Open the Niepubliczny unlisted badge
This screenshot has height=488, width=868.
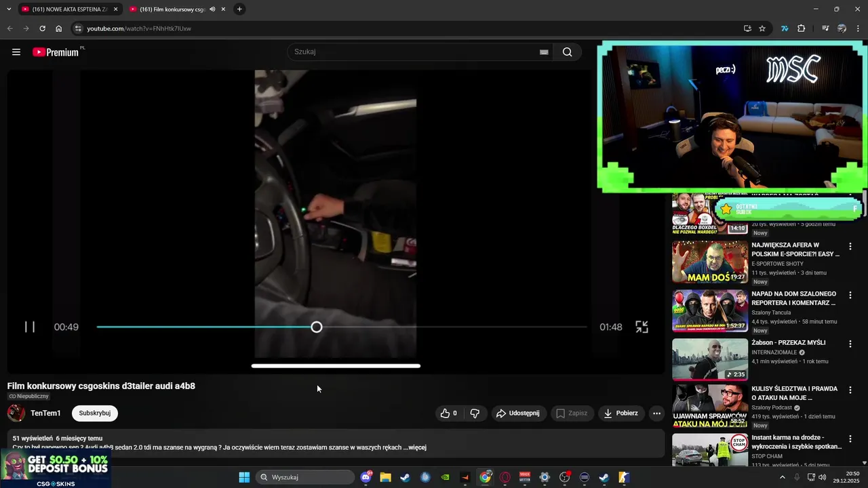point(28,396)
